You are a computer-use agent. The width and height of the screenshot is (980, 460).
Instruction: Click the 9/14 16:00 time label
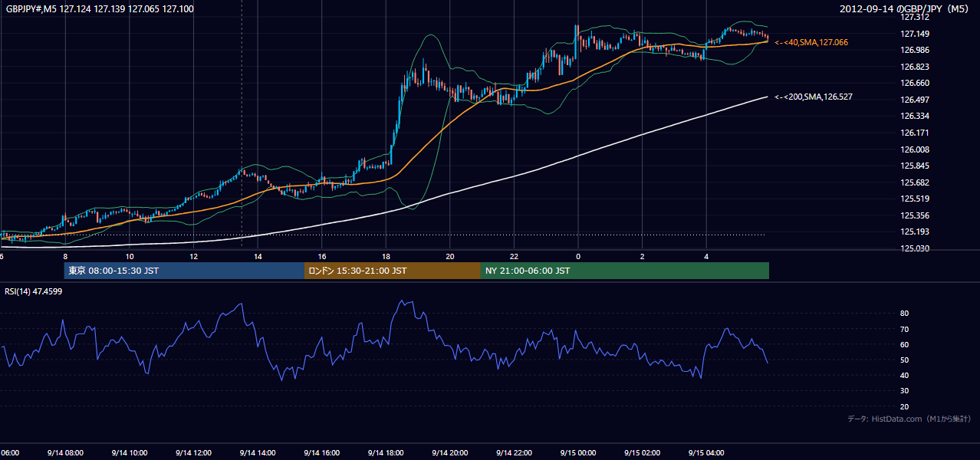(x=322, y=453)
